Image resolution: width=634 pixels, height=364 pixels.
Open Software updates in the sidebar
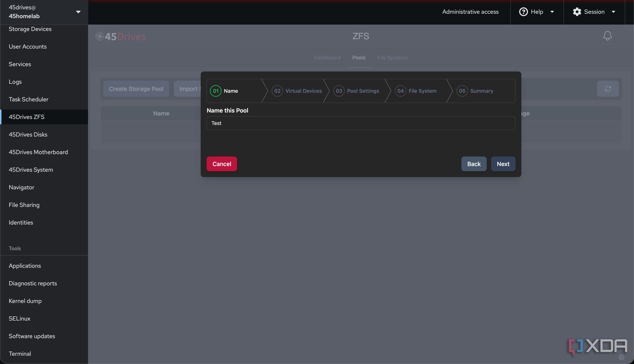(x=44, y=336)
